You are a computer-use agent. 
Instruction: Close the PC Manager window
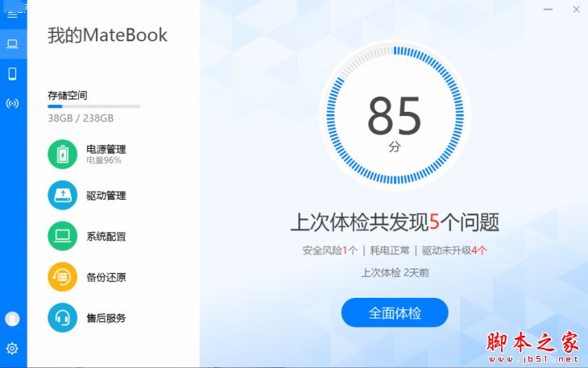coord(577,10)
